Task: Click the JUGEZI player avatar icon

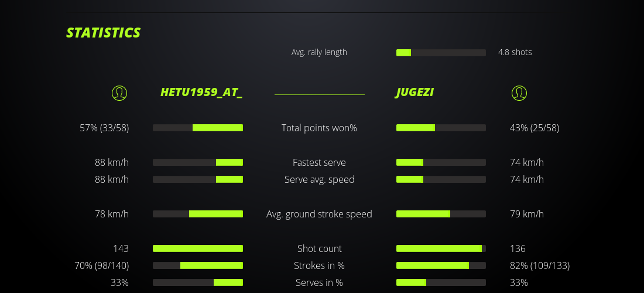Action: pyautogui.click(x=519, y=93)
